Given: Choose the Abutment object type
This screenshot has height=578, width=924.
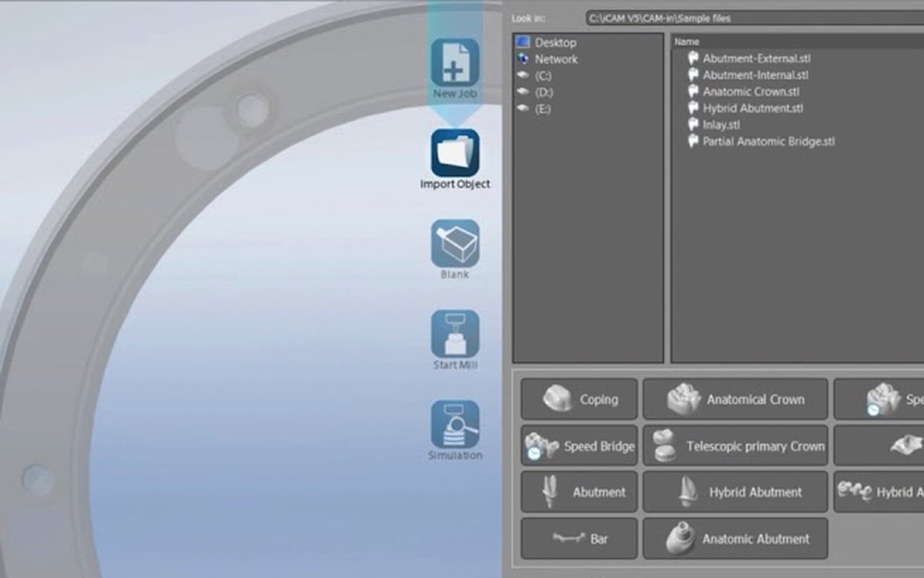Looking at the screenshot, I should pyautogui.click(x=579, y=492).
